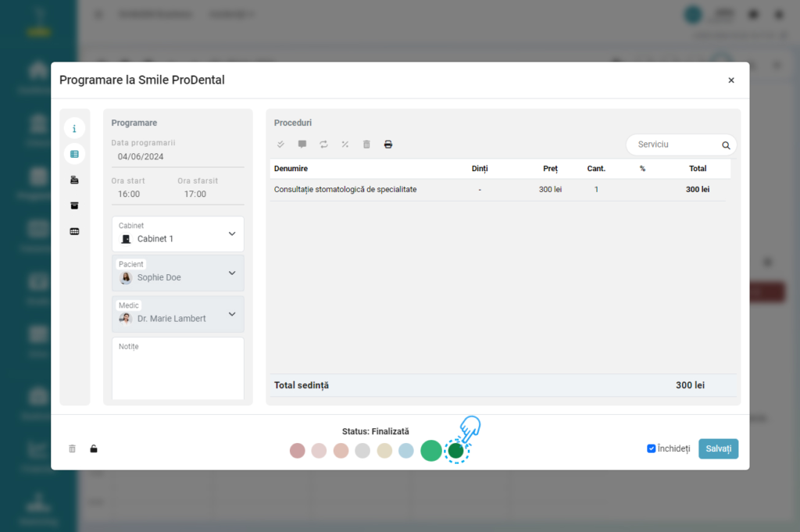
Task: Open the cash register icon in sidebar
Action: click(x=74, y=180)
